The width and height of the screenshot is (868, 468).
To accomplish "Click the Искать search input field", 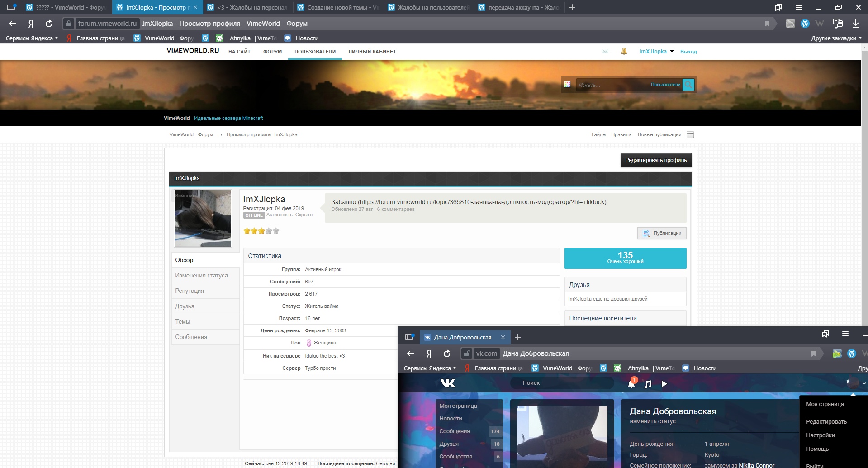I will [612, 85].
